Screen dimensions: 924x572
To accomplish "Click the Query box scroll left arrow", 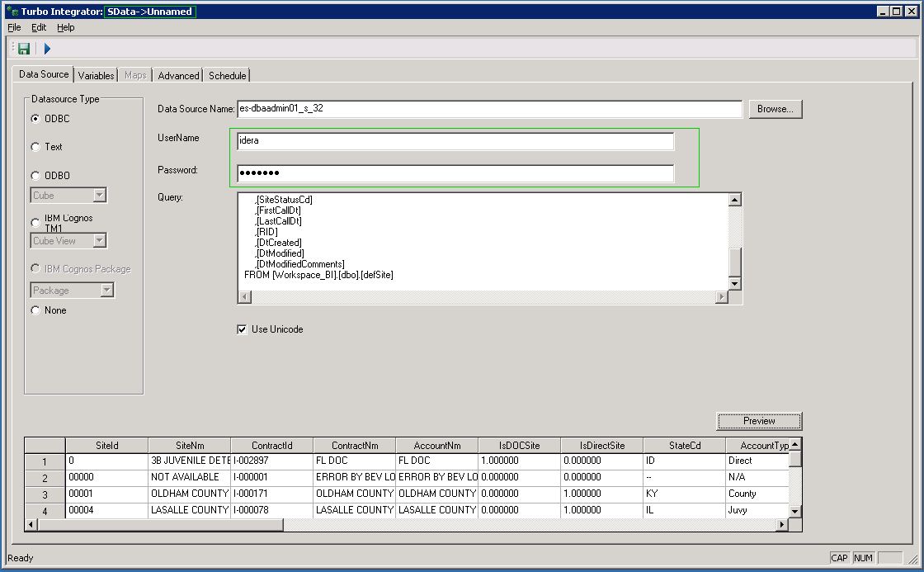I will pyautogui.click(x=244, y=296).
